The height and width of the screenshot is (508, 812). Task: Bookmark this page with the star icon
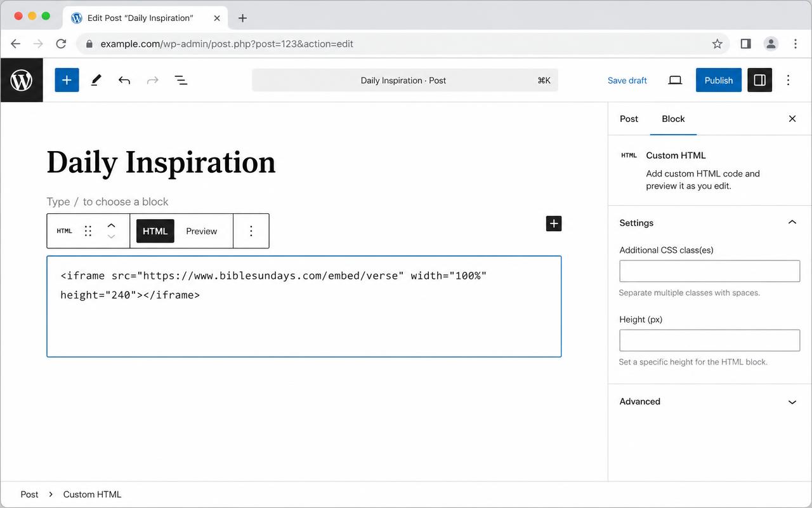tap(717, 44)
